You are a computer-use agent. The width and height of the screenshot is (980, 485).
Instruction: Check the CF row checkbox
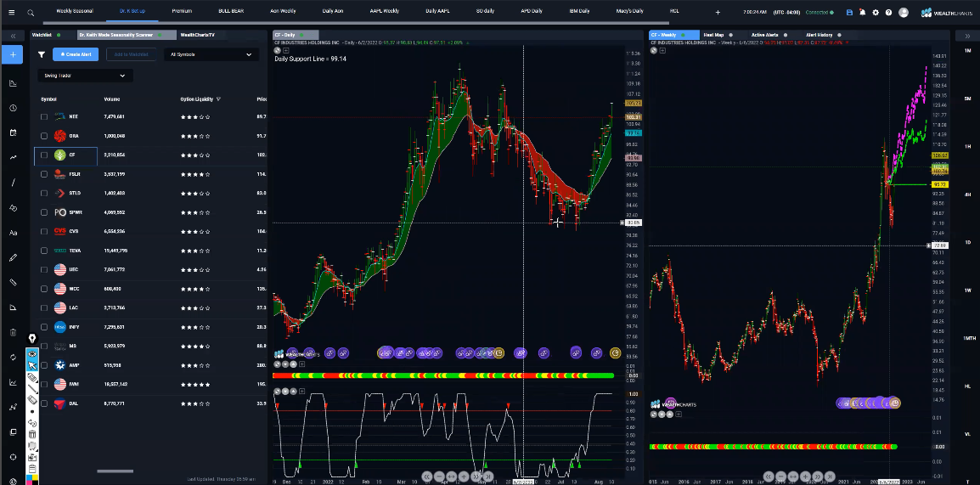click(x=44, y=155)
